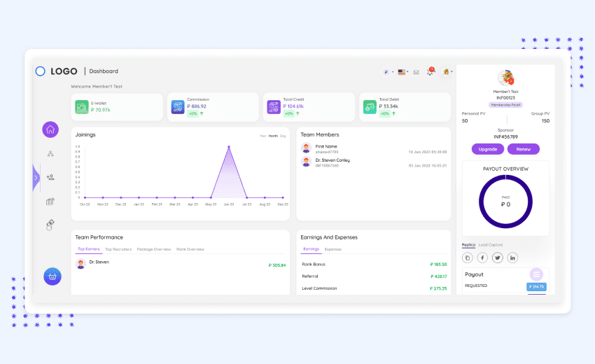Viewport: 595px width, 364px height.
Task: Open the user avatar dropdown in header
Action: pos(447,71)
